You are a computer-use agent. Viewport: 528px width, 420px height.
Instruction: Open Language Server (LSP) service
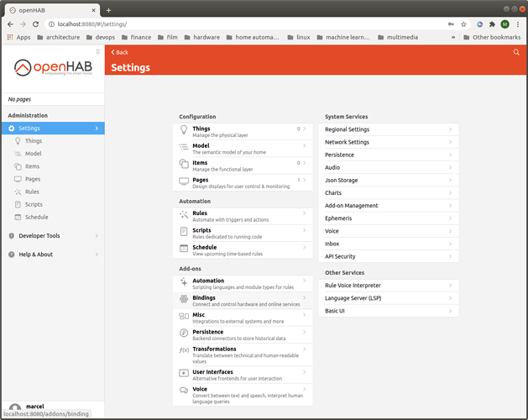tap(389, 298)
